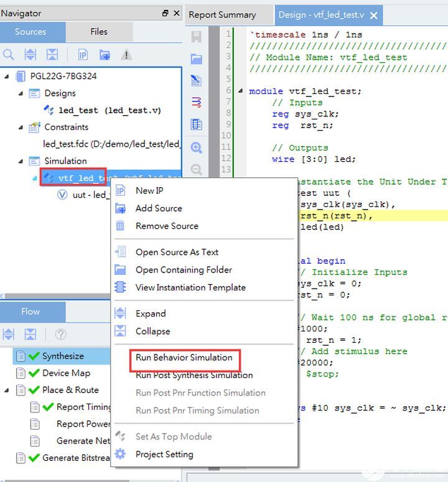
Task: Click the new IP icon in Navigator toolbar
Action: click(x=83, y=55)
